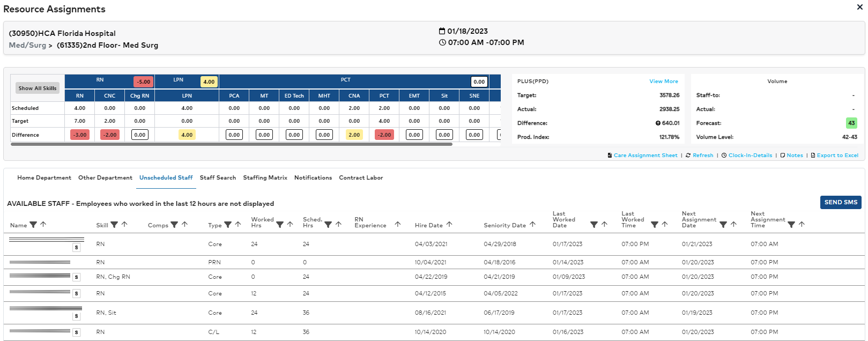Click the Name column filter icon

pyautogui.click(x=33, y=225)
